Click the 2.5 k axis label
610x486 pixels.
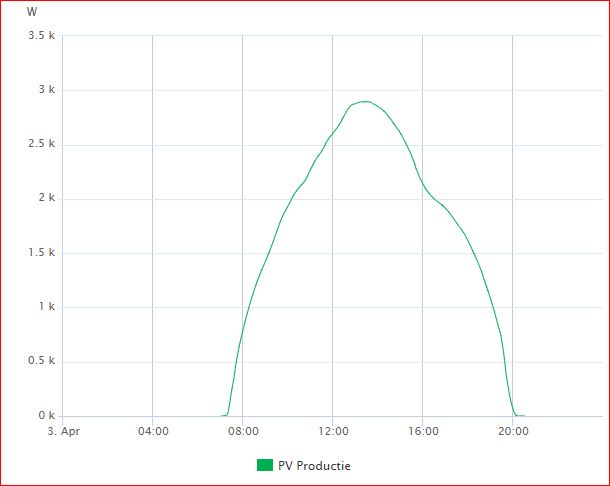click(41, 144)
